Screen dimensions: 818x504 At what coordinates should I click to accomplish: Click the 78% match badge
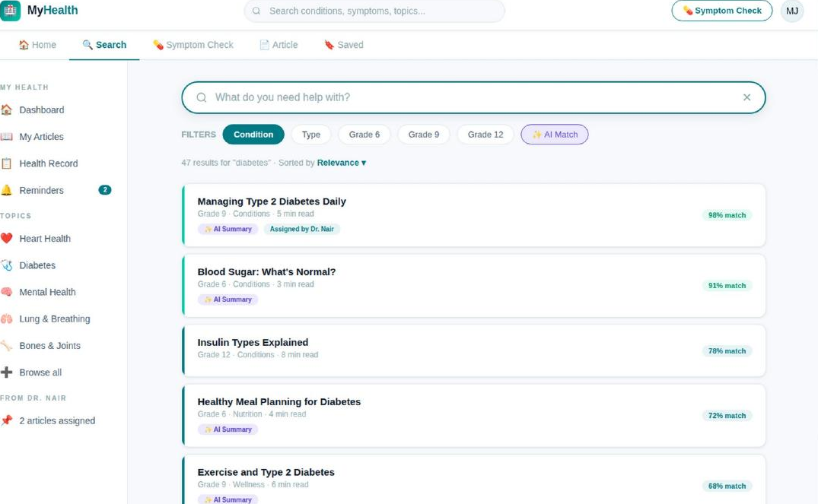727,350
